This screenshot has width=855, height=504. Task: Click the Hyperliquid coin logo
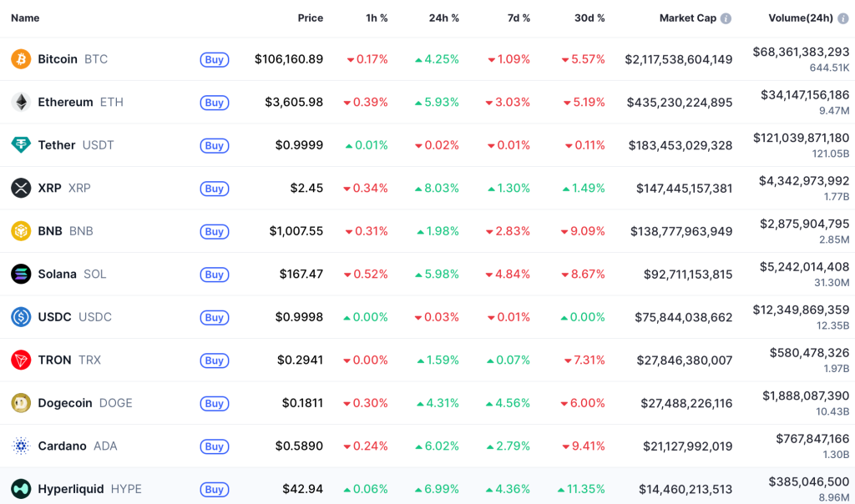[x=19, y=489]
